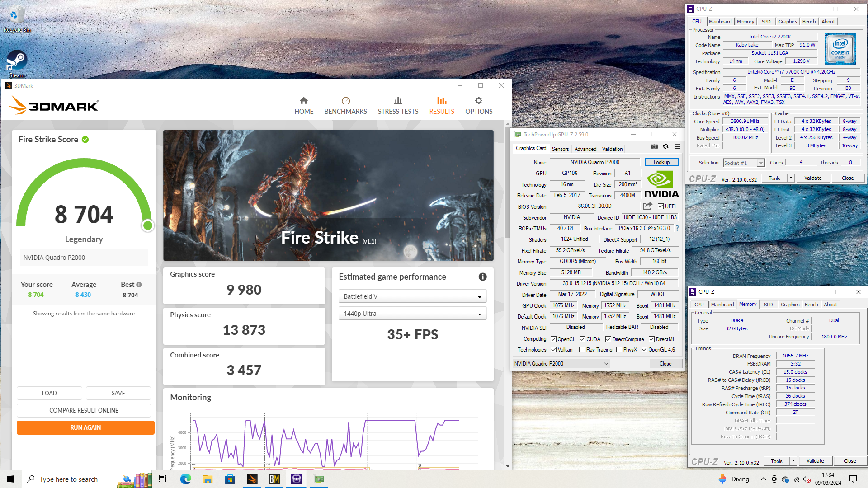This screenshot has height=488, width=868.
Task: Click the scroll down arrow in 3DMark
Action: coord(508,466)
